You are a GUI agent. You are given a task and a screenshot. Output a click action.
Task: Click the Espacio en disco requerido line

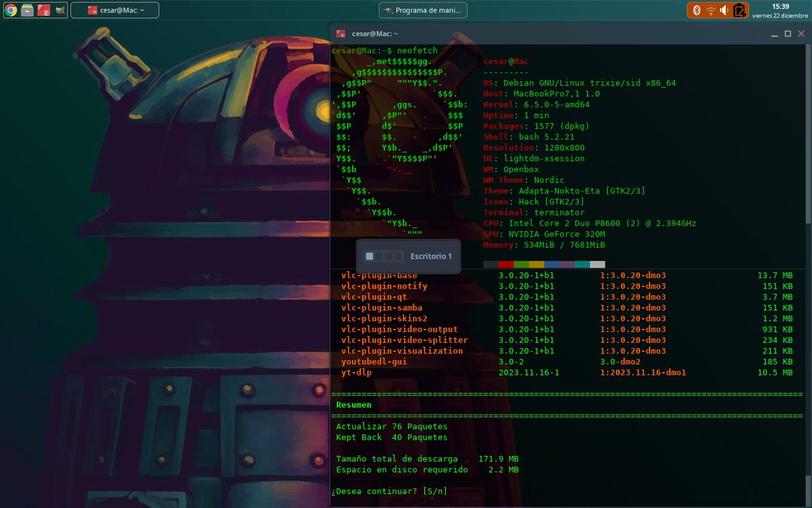pyautogui.click(x=427, y=471)
